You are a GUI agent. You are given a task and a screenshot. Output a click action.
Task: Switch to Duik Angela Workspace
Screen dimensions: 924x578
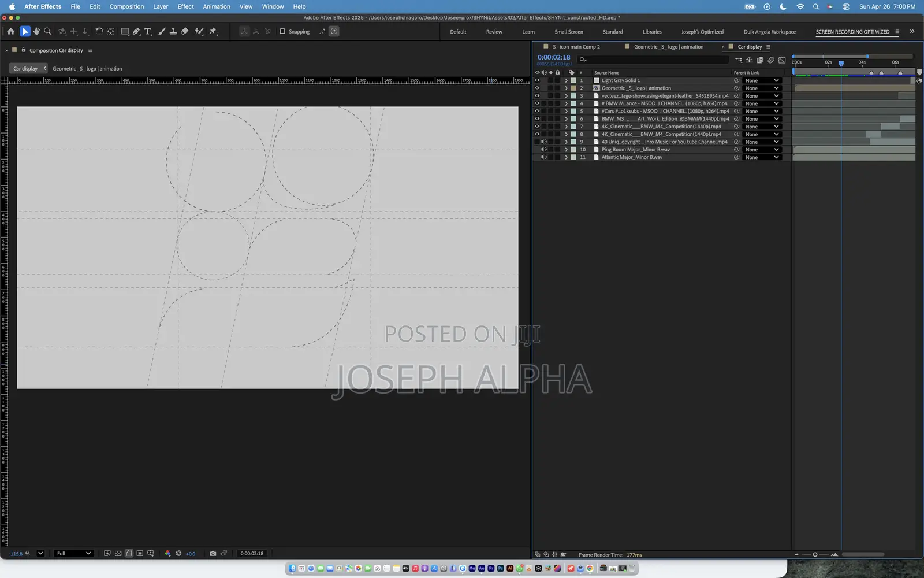point(770,32)
